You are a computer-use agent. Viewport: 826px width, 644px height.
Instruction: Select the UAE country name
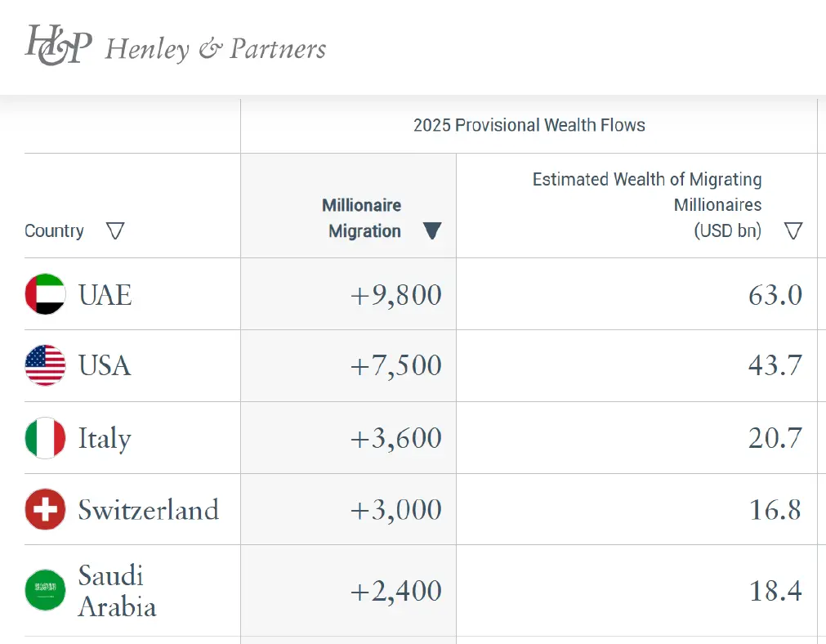(x=105, y=295)
